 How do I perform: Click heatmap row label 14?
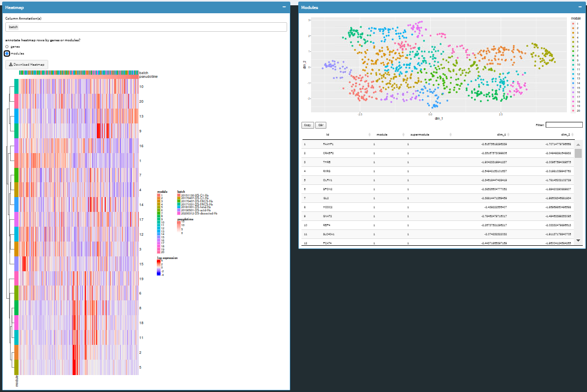(x=141, y=205)
